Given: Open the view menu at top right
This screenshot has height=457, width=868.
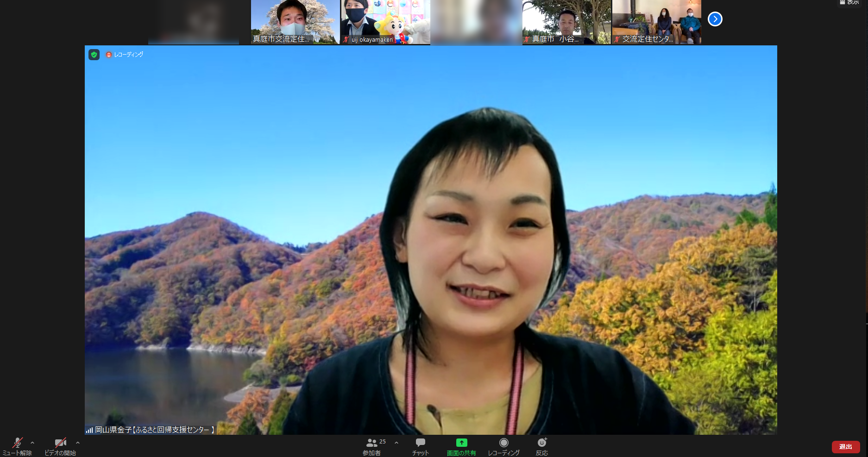Looking at the screenshot, I should [x=849, y=2].
